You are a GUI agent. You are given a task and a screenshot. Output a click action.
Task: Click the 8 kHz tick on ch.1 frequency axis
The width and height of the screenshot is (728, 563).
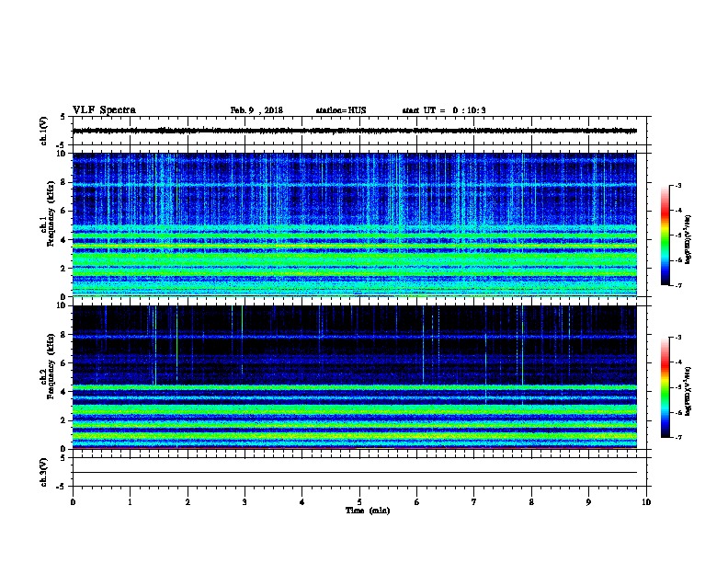click(x=63, y=182)
